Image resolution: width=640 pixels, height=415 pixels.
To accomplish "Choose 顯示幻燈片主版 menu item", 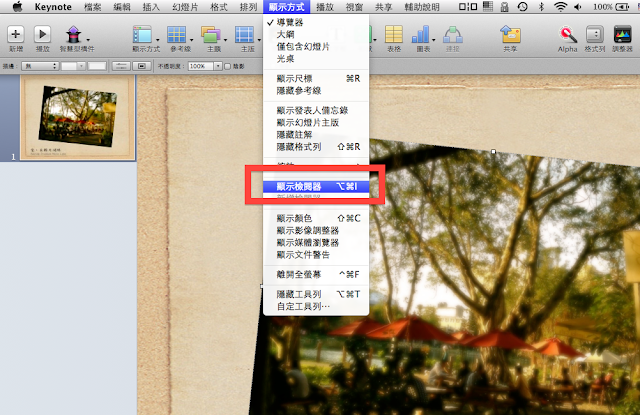I will pyautogui.click(x=316, y=122).
